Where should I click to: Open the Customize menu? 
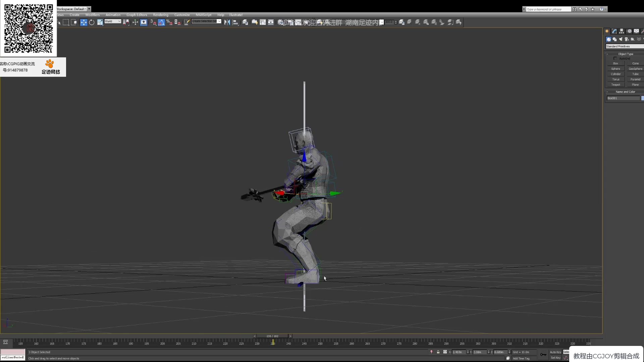[182, 15]
